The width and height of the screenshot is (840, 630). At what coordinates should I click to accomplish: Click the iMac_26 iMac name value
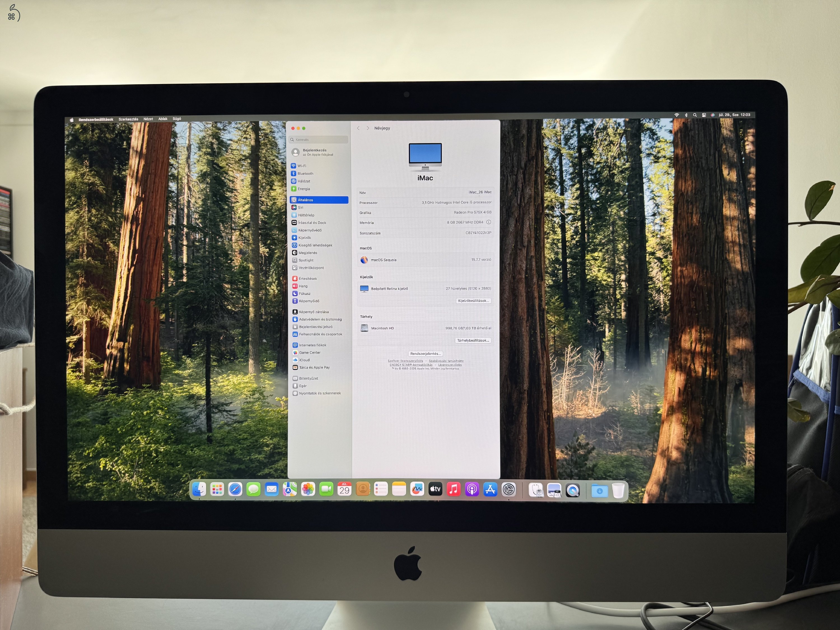[480, 192]
